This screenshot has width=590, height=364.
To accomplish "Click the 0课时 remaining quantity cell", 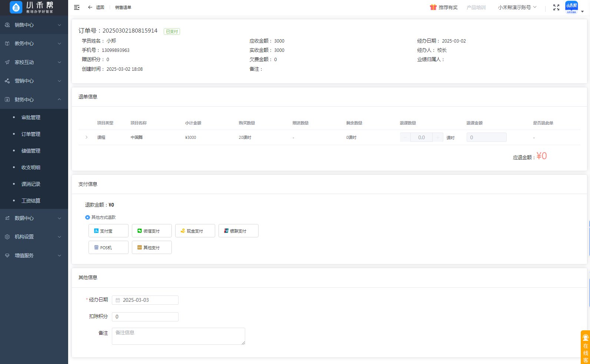I will 351,137.
